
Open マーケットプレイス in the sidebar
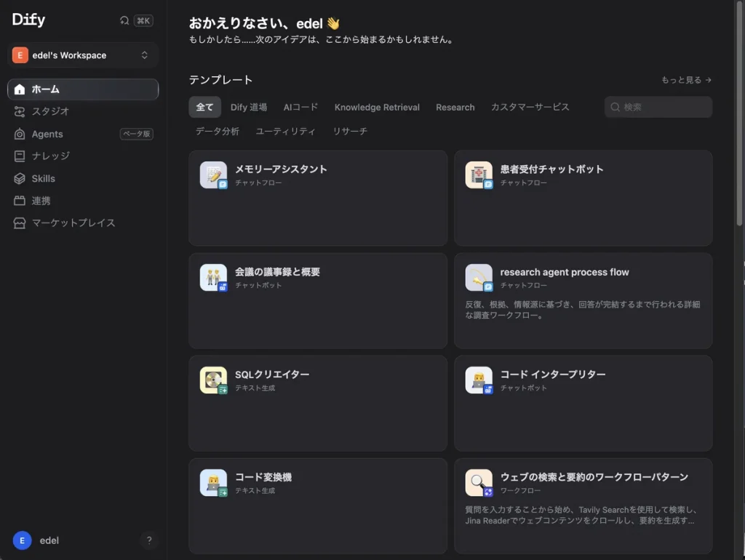tap(83, 223)
